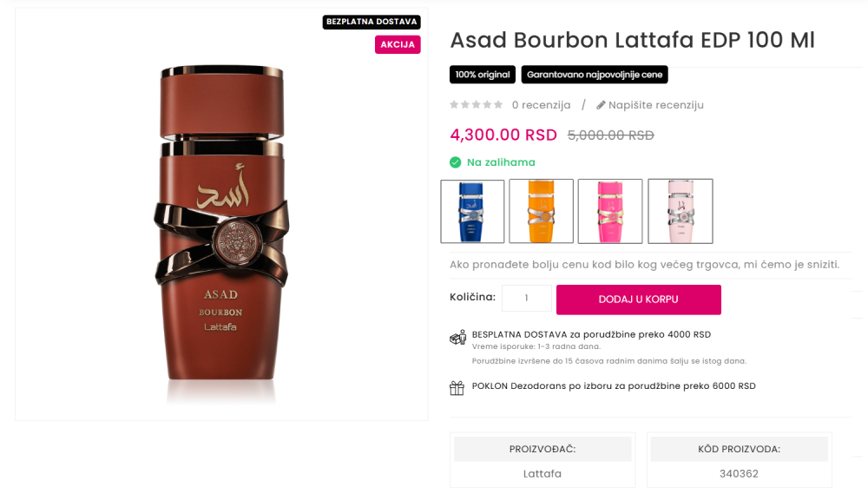This screenshot has height=494, width=868.
Task: Click the product title Asad Bourbon Lattafa
Action: click(x=632, y=40)
